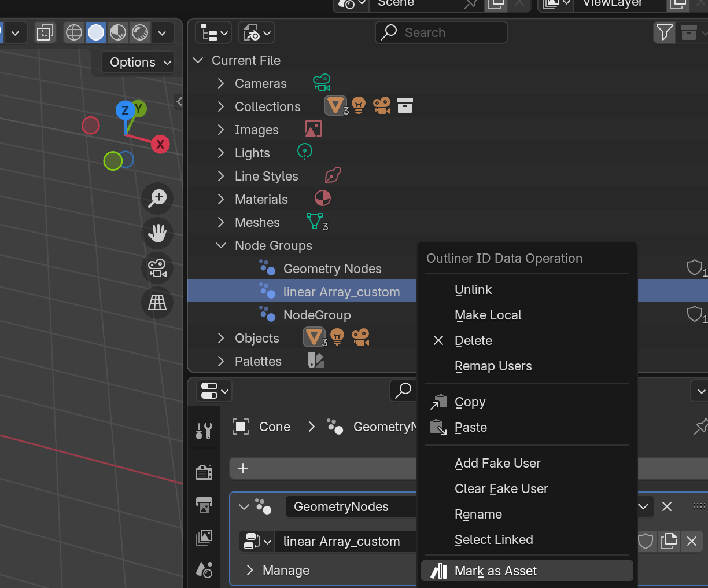Click the light icon beside Lights
Image resolution: width=708 pixels, height=588 pixels.
[x=305, y=152]
